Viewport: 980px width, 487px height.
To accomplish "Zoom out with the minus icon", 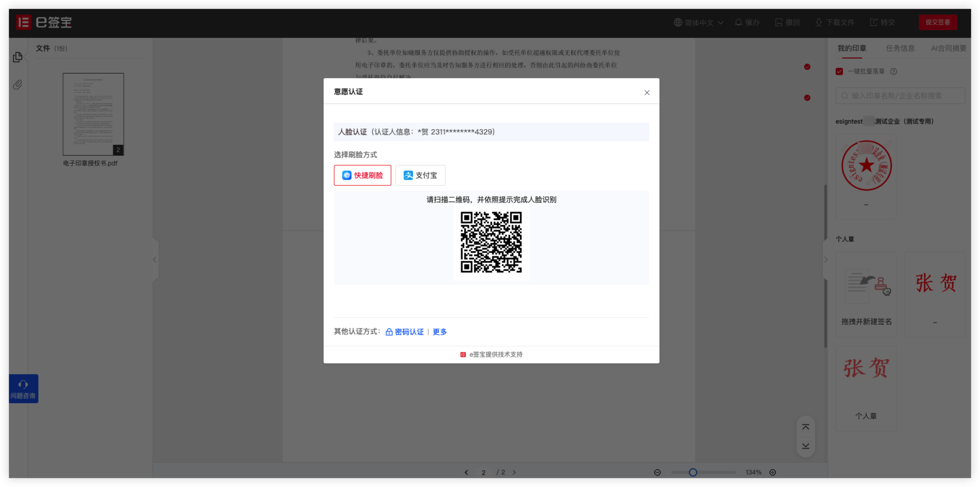I will [657, 473].
